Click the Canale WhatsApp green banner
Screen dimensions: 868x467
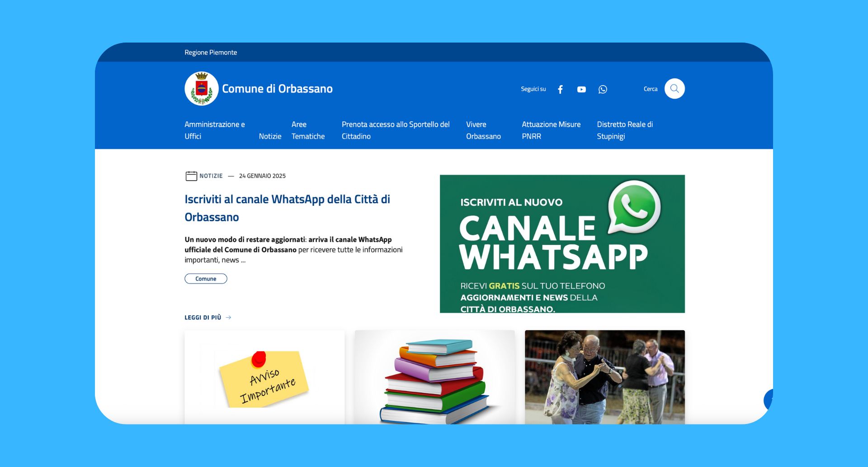(562, 244)
